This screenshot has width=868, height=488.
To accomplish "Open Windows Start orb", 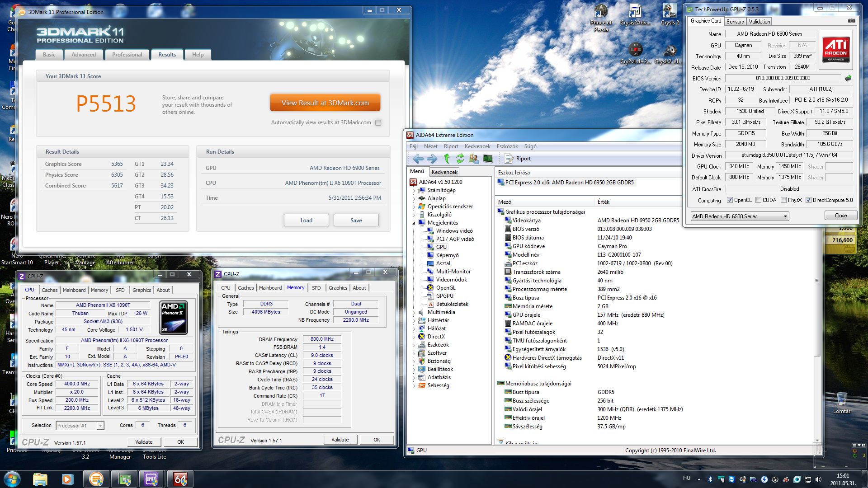I will (x=12, y=479).
